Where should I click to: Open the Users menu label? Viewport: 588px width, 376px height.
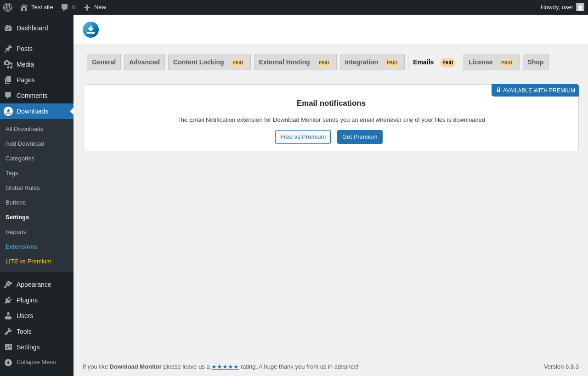click(x=25, y=316)
